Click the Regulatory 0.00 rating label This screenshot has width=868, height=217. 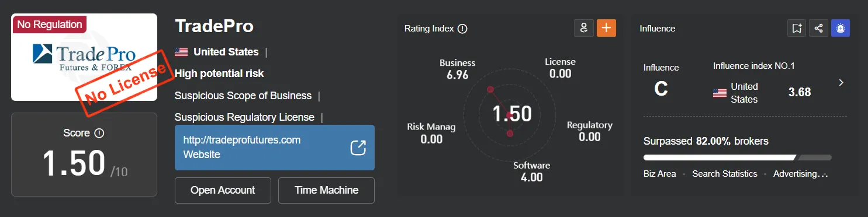[590, 131]
